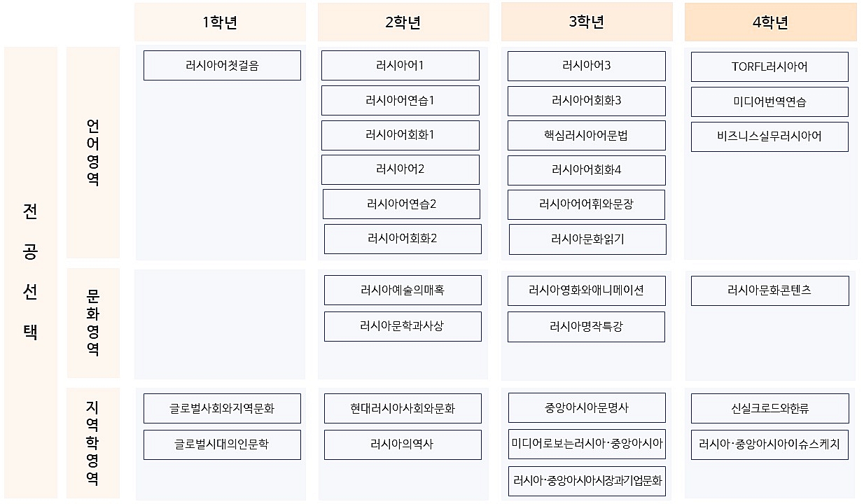Select the 러시아문화콘텐츠 course
The height and width of the screenshot is (504, 864).
click(769, 290)
